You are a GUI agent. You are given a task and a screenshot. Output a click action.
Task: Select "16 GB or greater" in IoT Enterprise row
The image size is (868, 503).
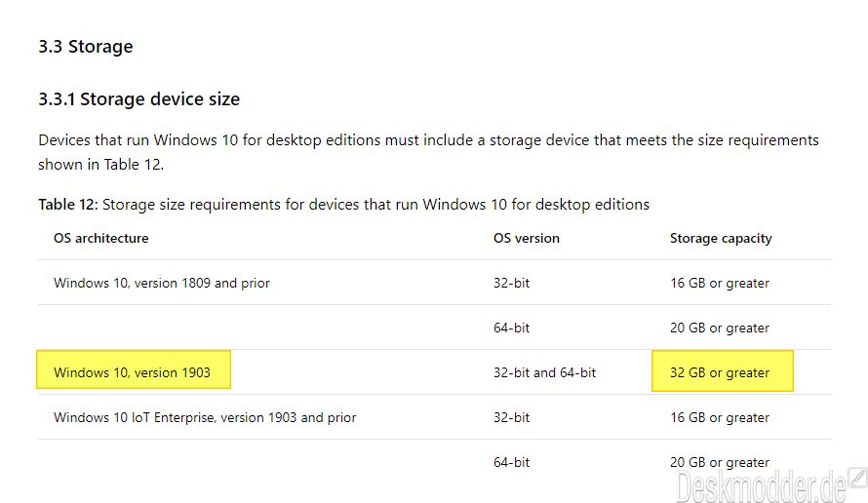[x=720, y=417]
